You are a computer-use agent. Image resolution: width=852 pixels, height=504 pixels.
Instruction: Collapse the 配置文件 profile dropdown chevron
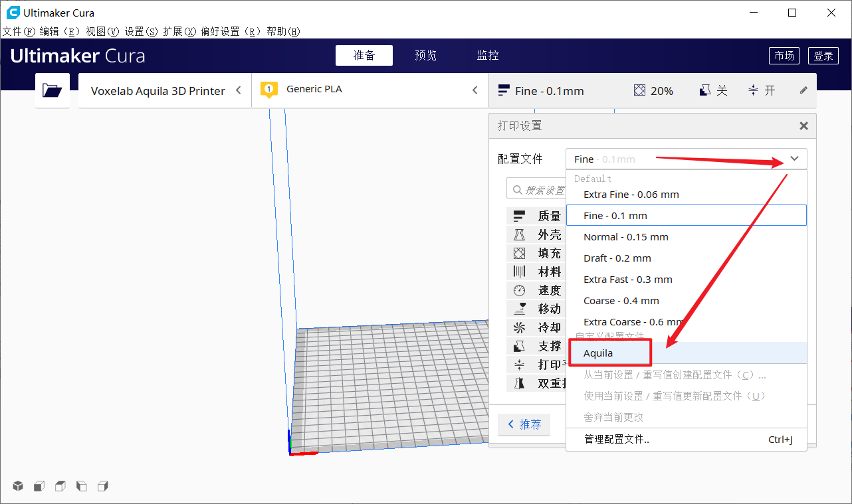point(795,159)
